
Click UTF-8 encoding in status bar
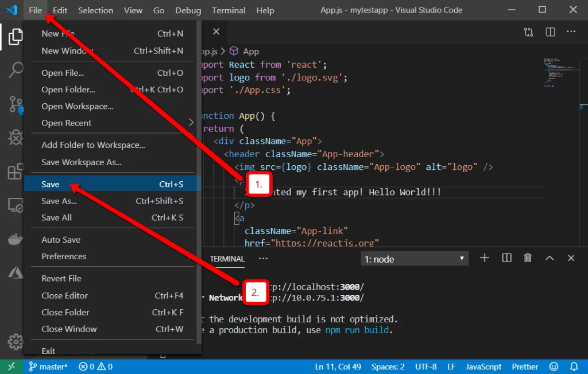pos(426,367)
